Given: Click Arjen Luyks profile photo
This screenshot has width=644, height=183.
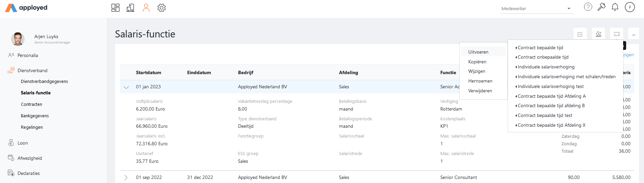Looking at the screenshot, I should click(x=18, y=39).
